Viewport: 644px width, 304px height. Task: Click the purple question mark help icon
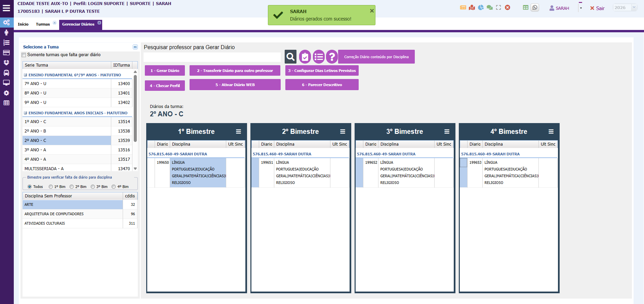tap(331, 57)
